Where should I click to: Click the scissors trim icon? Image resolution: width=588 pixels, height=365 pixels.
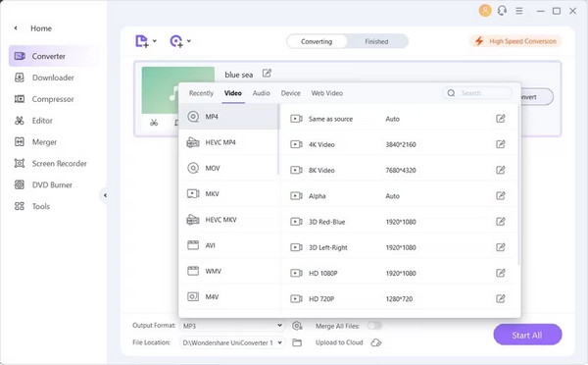pos(154,123)
